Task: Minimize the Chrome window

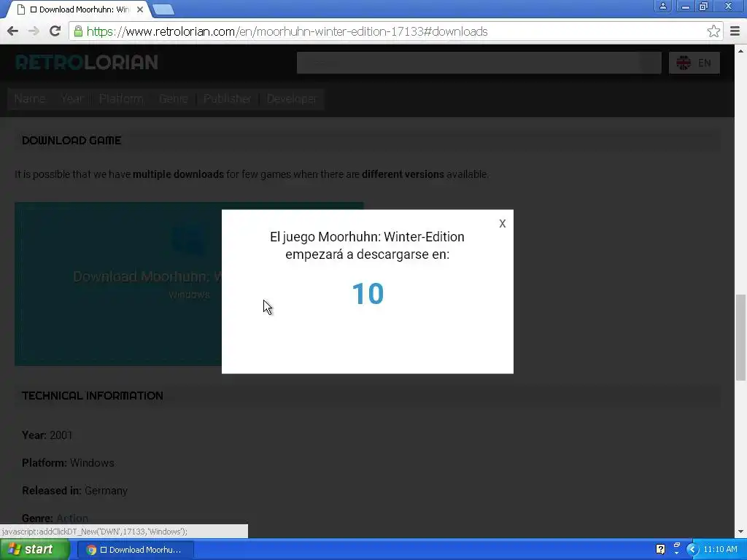Action: point(686,6)
